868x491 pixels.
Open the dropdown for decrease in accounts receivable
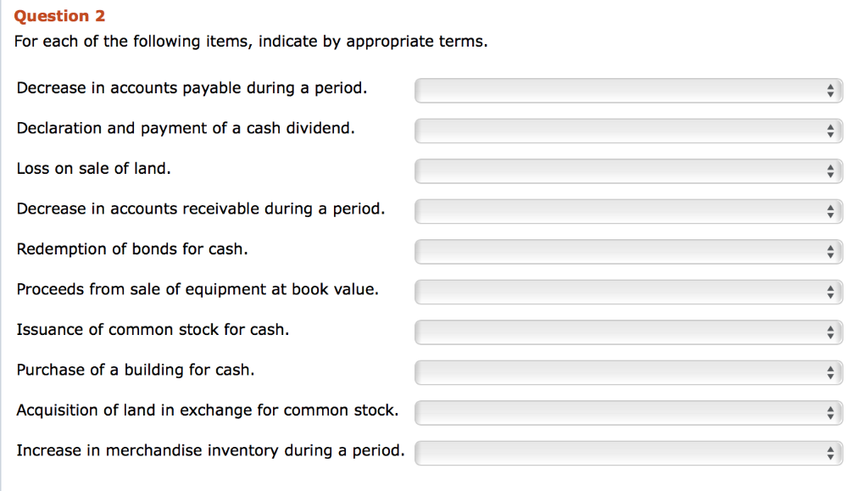point(627,211)
